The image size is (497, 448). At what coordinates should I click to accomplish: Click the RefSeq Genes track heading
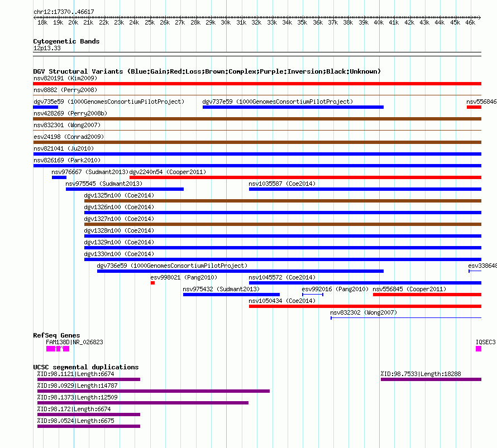click(x=57, y=335)
